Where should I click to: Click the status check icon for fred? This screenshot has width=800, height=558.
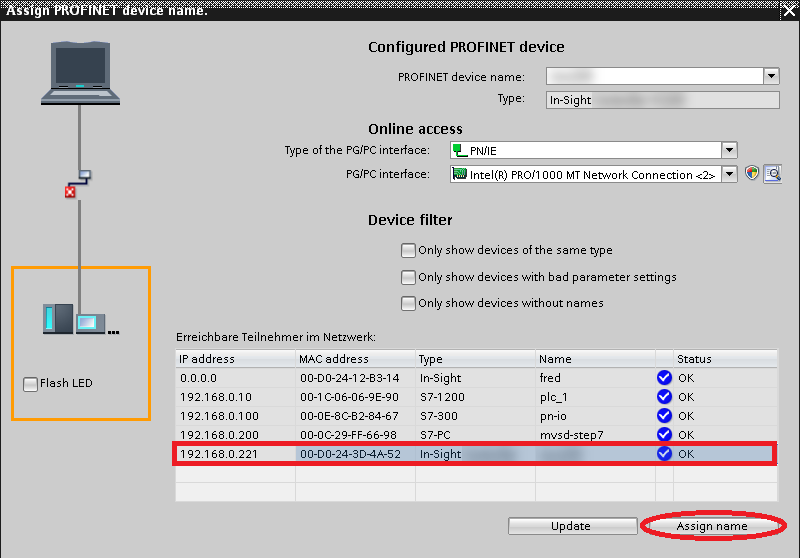[x=664, y=378]
